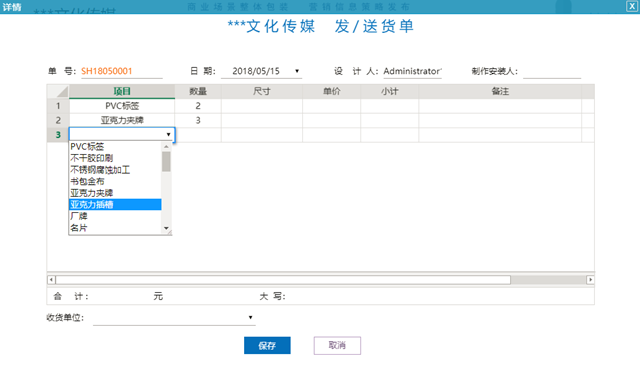Viewport: 640px width, 367px height.
Task: Select the 项目 column header
Action: pyautogui.click(x=122, y=91)
